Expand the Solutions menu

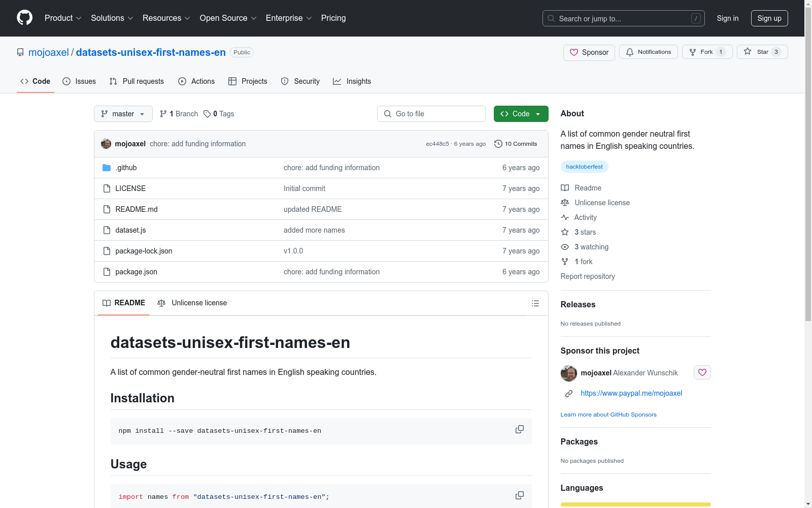tap(112, 18)
